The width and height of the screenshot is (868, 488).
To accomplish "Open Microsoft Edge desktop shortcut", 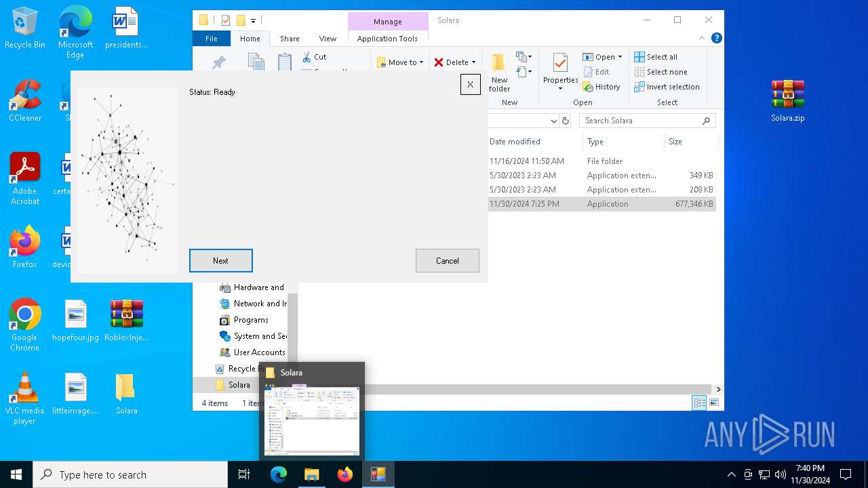I will click(x=75, y=33).
